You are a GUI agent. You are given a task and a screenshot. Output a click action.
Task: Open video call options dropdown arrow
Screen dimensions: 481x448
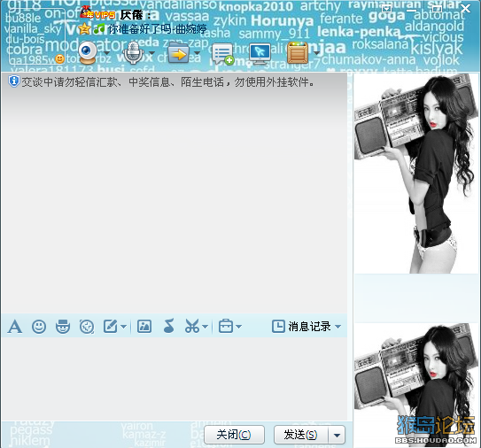tap(107, 53)
